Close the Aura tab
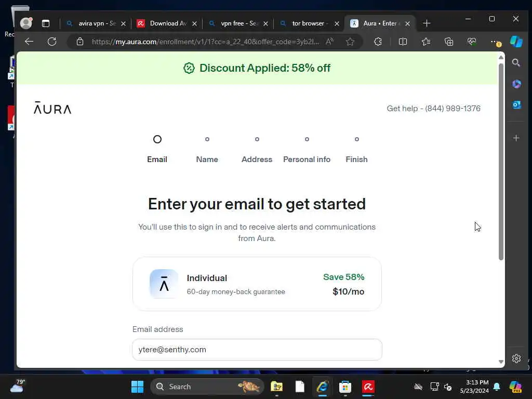The image size is (532, 399). click(x=408, y=24)
